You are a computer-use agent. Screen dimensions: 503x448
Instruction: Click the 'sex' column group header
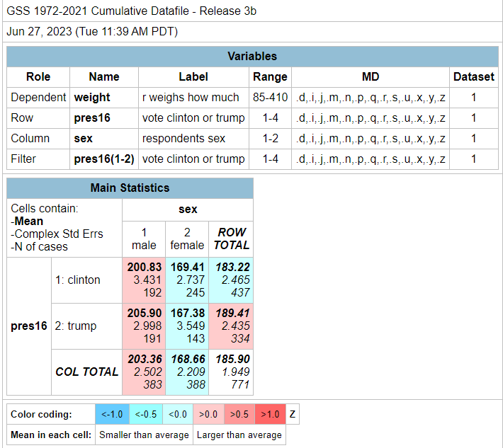(188, 209)
